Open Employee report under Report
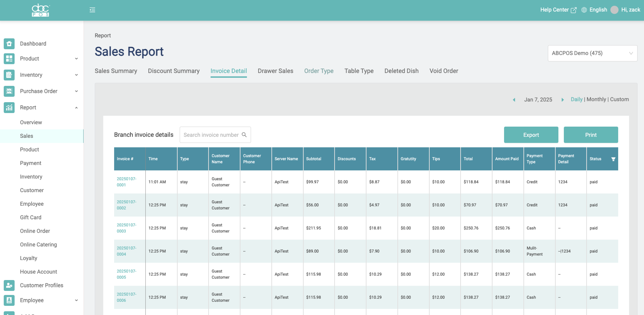This screenshot has width=644, height=315. pyautogui.click(x=32, y=204)
